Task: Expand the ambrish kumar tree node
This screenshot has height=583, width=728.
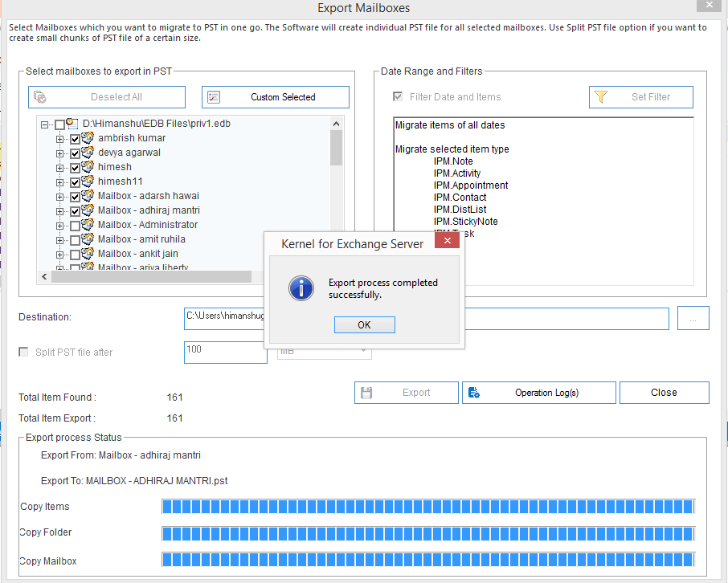Action: pyautogui.click(x=59, y=139)
